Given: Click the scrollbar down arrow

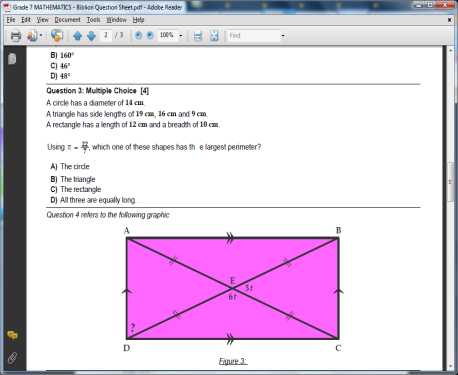Looking at the screenshot, I should [450, 366].
